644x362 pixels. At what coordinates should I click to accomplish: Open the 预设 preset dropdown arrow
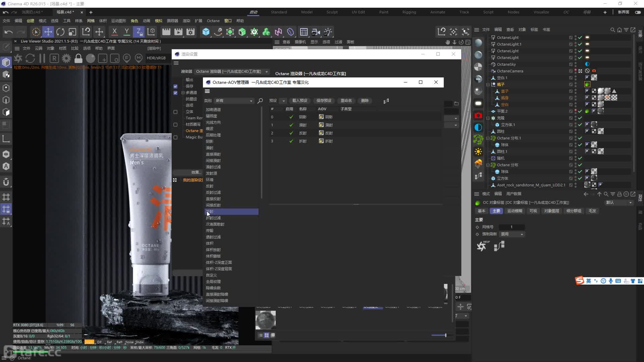(x=283, y=101)
